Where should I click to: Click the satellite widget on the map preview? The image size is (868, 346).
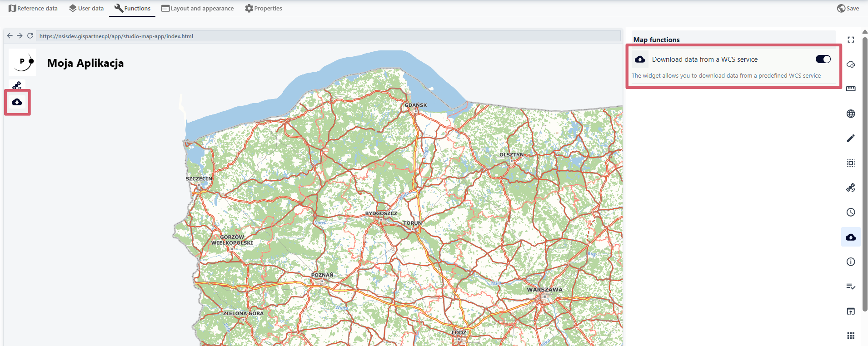tap(17, 85)
